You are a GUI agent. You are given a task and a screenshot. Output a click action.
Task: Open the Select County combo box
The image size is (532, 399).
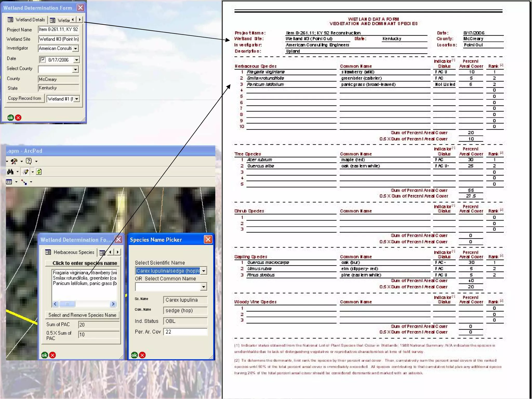click(75, 69)
